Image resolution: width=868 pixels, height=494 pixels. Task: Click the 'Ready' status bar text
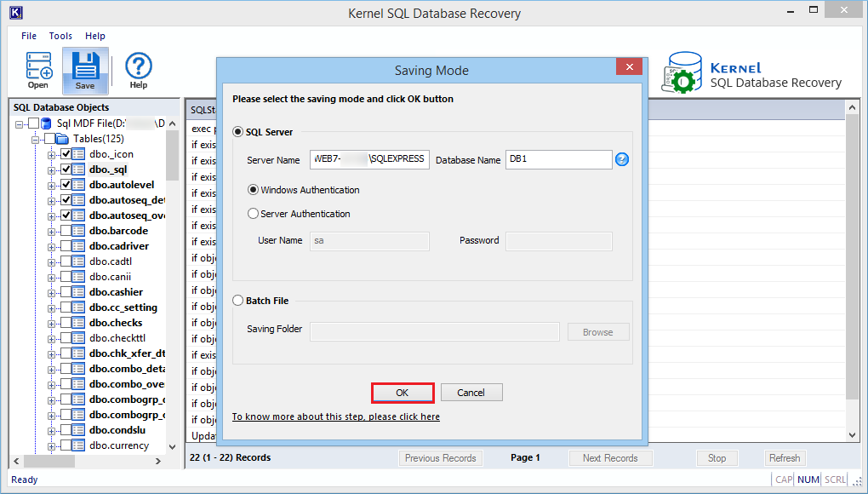tap(25, 480)
